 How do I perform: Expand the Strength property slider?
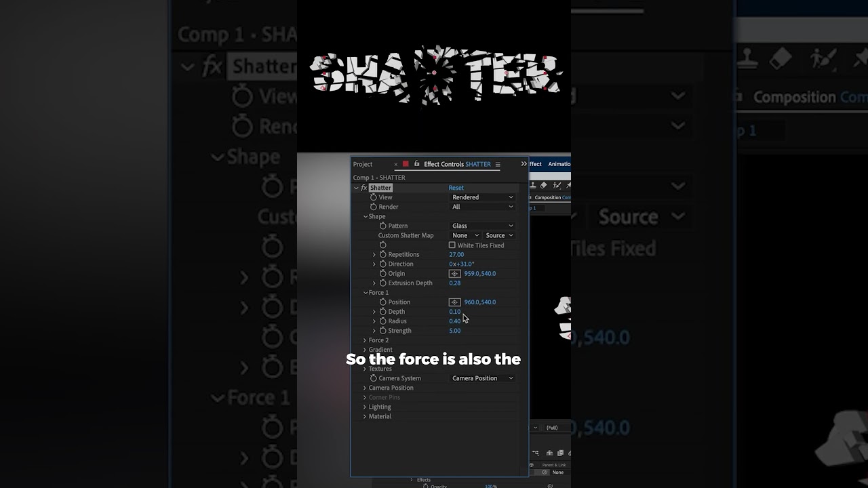(374, 330)
